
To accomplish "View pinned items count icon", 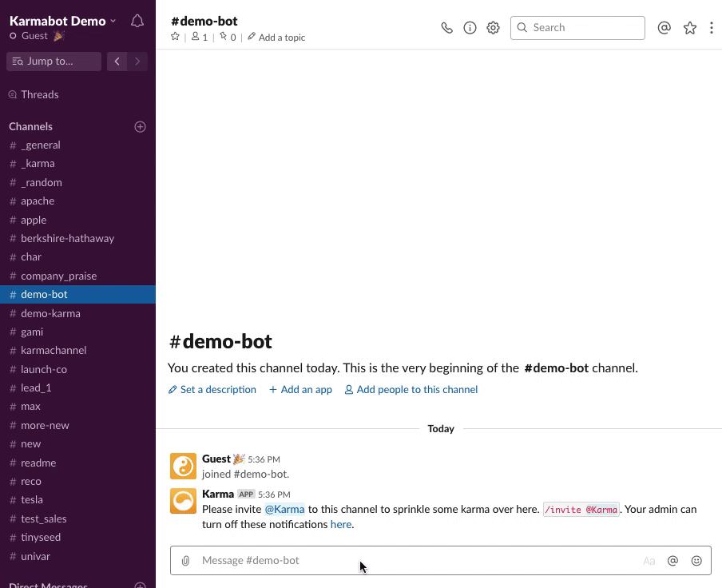I will [228, 37].
